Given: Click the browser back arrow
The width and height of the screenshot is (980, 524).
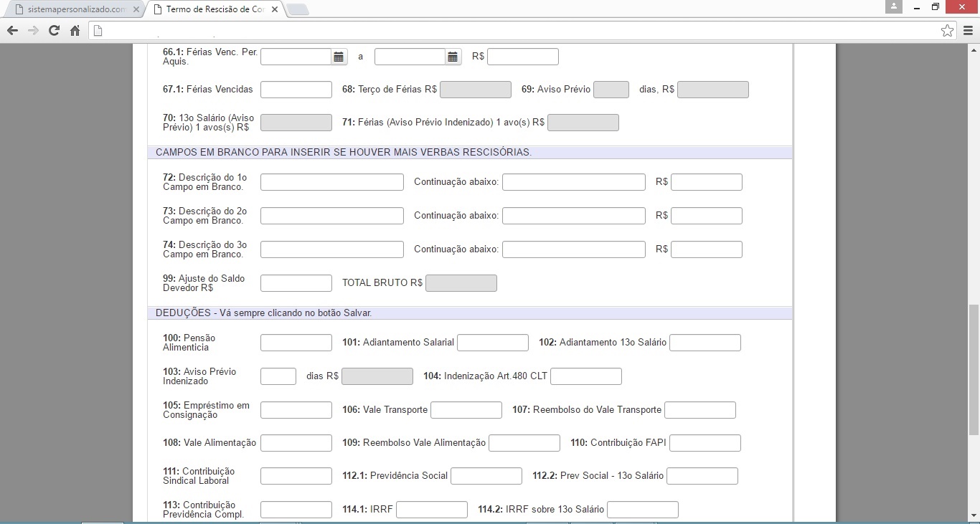Looking at the screenshot, I should [12, 31].
